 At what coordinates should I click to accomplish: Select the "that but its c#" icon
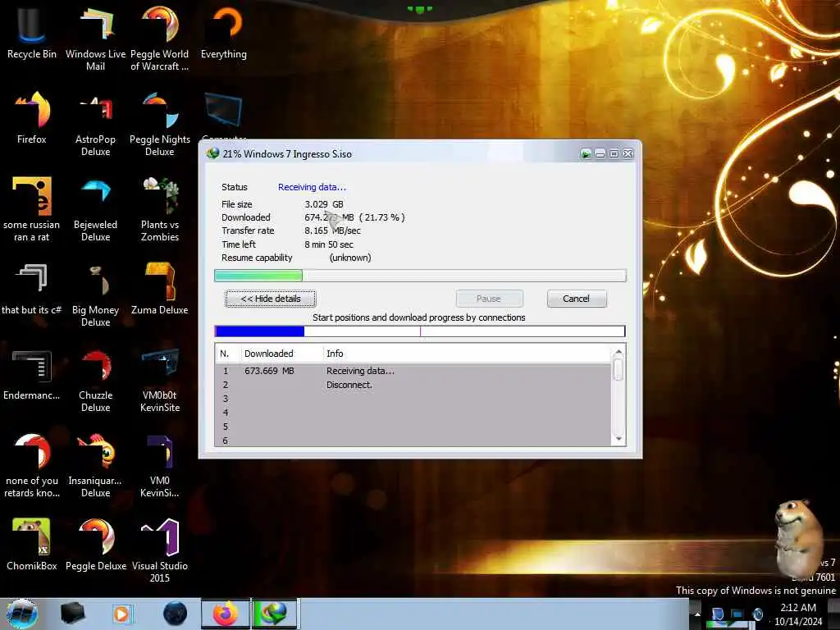point(32,289)
